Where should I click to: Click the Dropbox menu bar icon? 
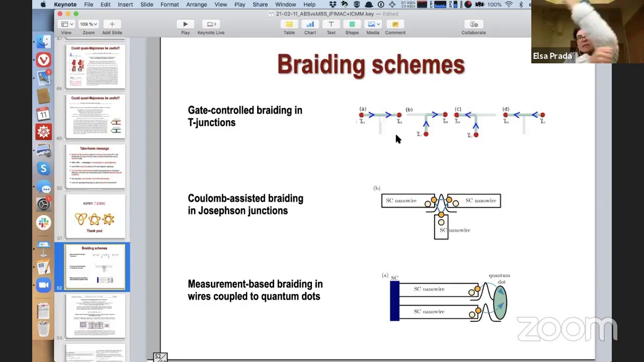click(333, 5)
